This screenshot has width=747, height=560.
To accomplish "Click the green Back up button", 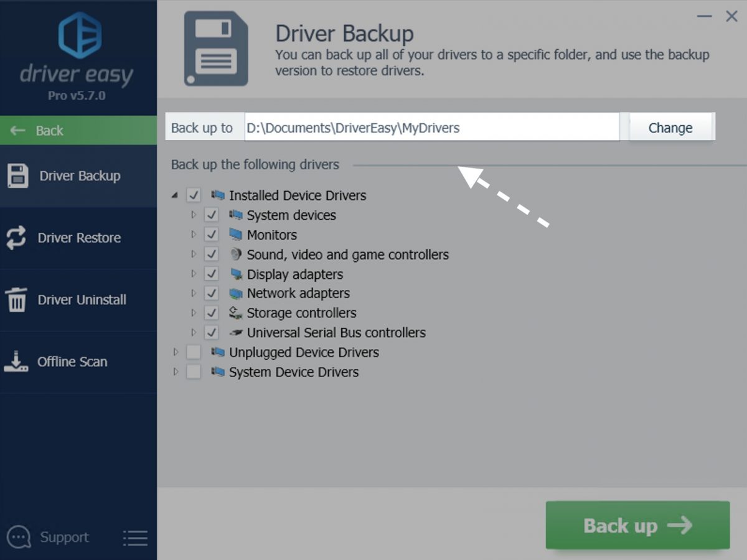I will point(637,525).
